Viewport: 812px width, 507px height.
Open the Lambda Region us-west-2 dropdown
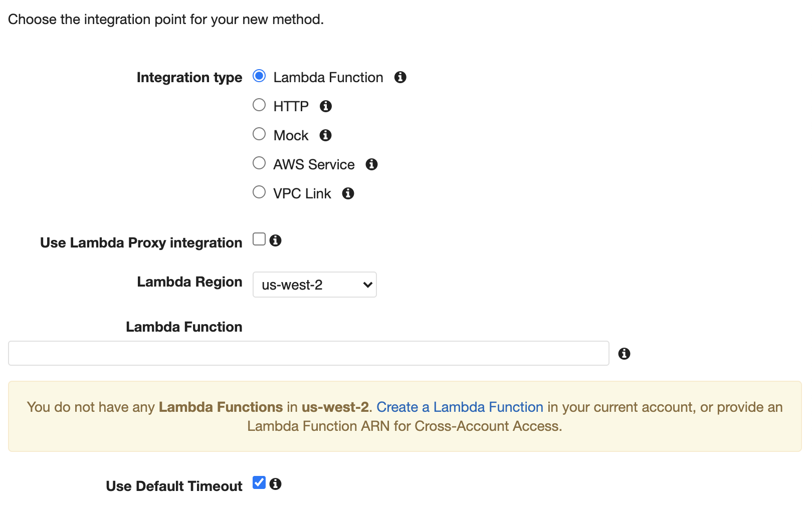[x=315, y=285]
